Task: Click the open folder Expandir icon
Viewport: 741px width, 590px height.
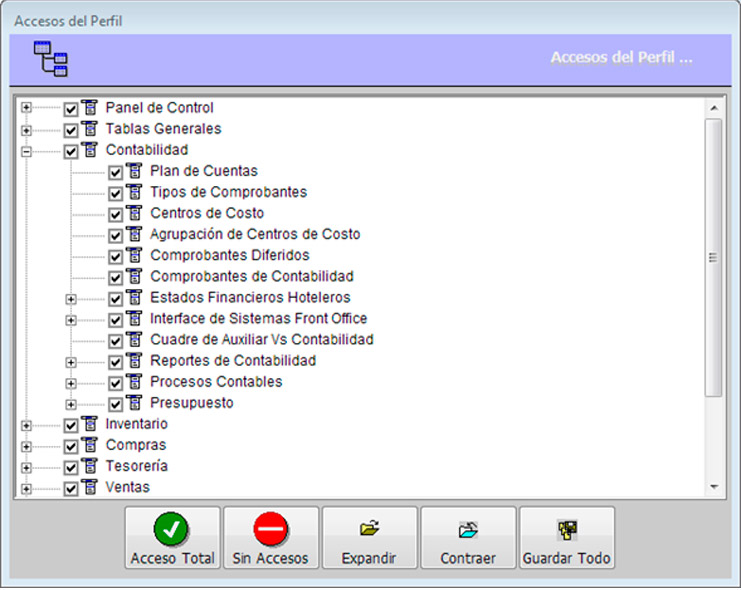Action: pyautogui.click(x=369, y=528)
